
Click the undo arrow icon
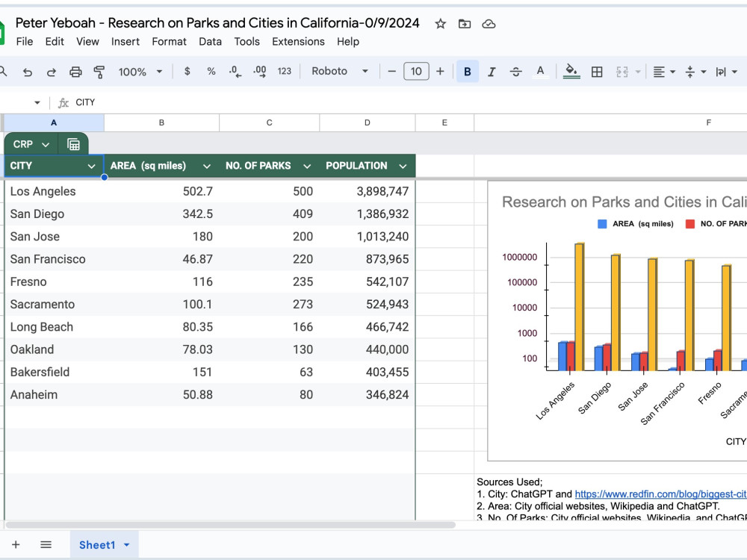click(28, 72)
